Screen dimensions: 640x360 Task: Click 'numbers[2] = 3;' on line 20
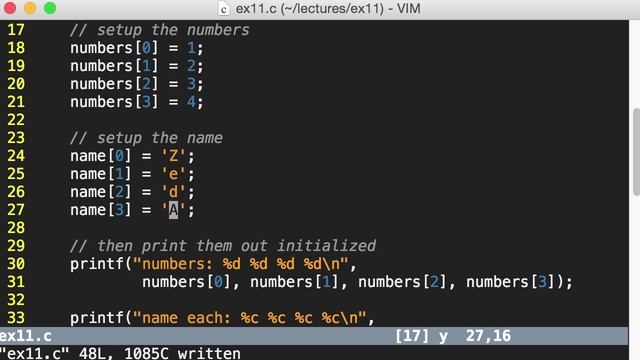point(137,84)
